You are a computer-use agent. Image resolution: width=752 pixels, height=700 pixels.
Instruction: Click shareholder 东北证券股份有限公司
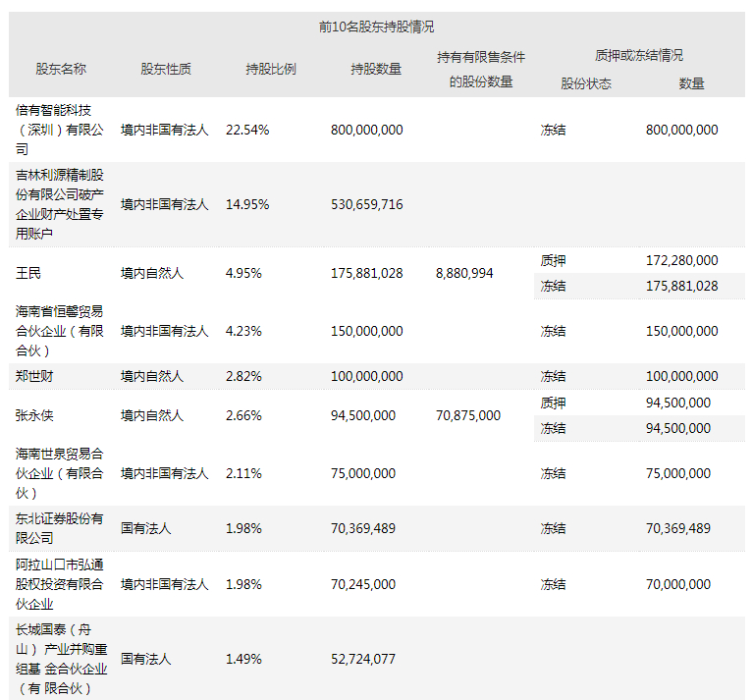[60, 528]
